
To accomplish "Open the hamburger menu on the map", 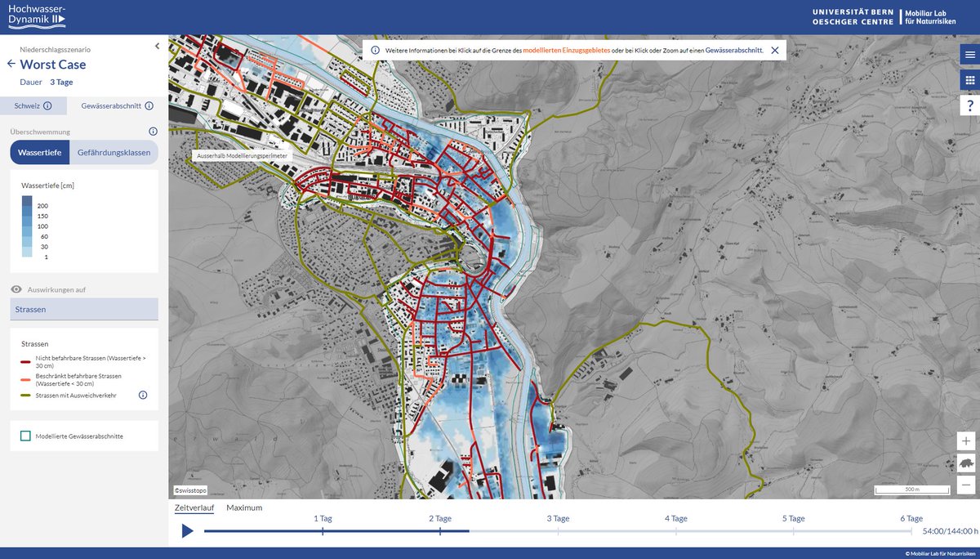I will click(969, 55).
